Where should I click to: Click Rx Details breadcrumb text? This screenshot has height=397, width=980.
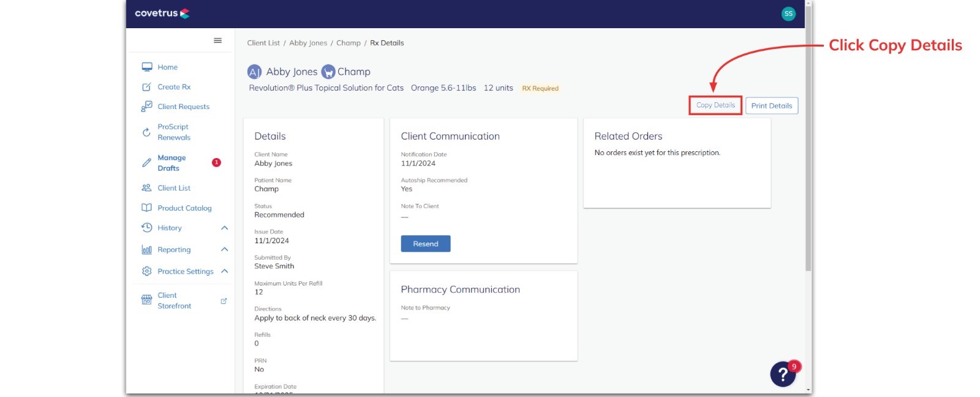(x=387, y=43)
